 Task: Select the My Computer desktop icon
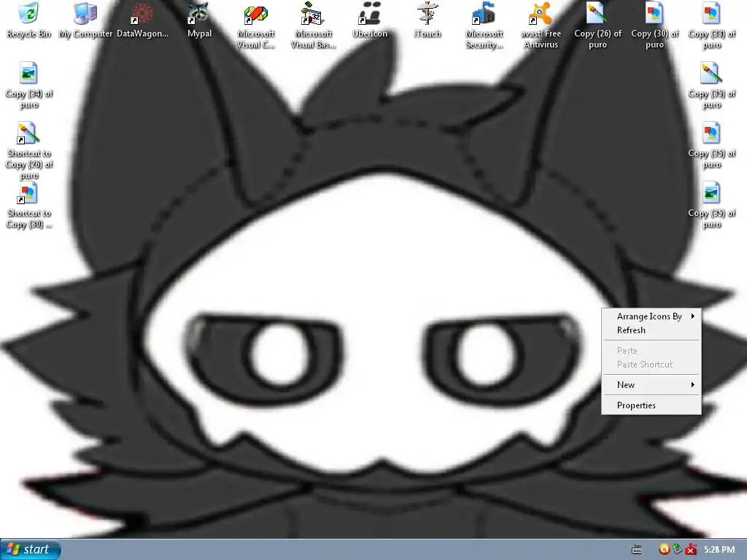[85, 20]
